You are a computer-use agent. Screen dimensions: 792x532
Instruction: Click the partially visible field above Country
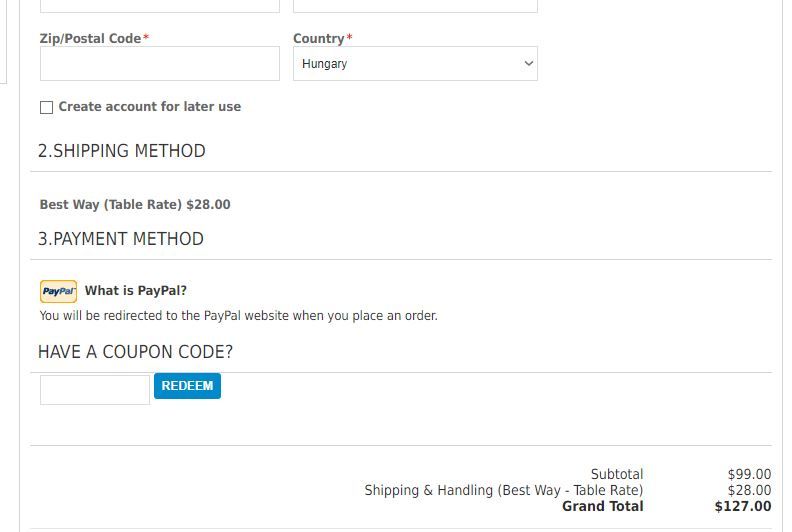(415, 6)
